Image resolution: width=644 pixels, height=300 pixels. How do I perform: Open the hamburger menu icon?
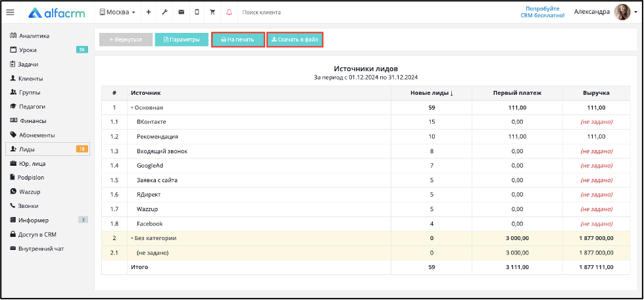pos(11,12)
